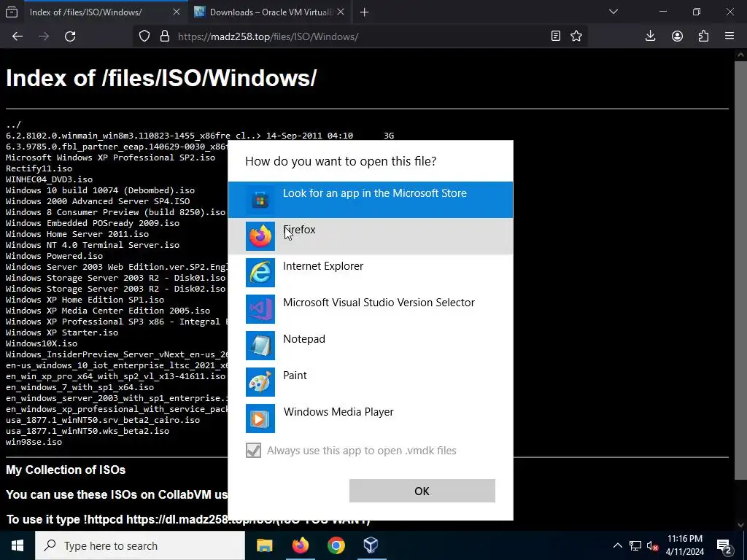Viewport: 747px width, 560px height.
Task: Open Windows10X.iso link
Action: pyautogui.click(x=42, y=344)
